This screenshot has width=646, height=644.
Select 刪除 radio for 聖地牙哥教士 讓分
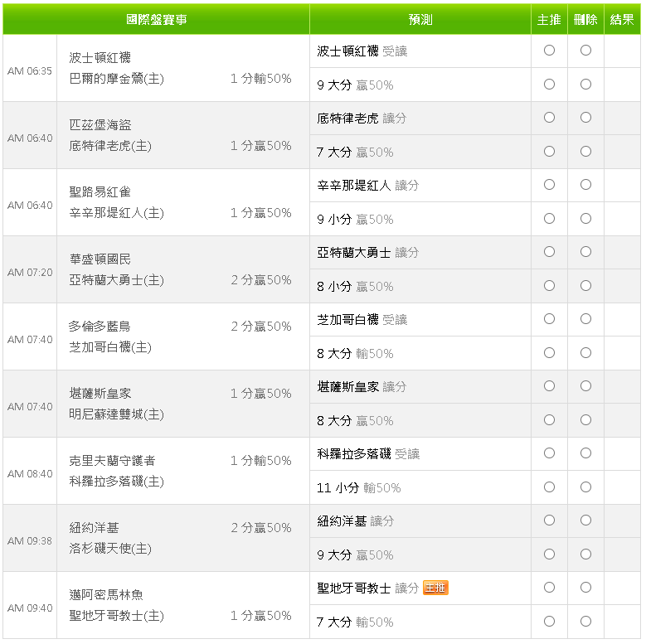pos(585,587)
